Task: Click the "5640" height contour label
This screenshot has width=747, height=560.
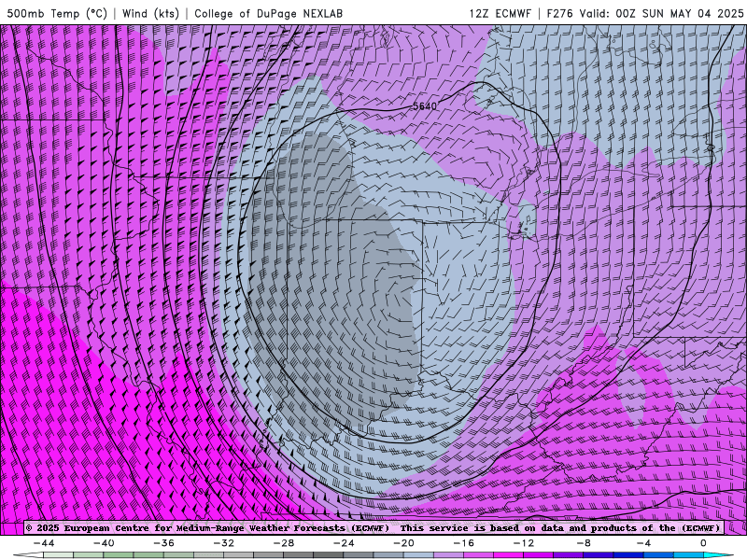Action: [x=424, y=106]
